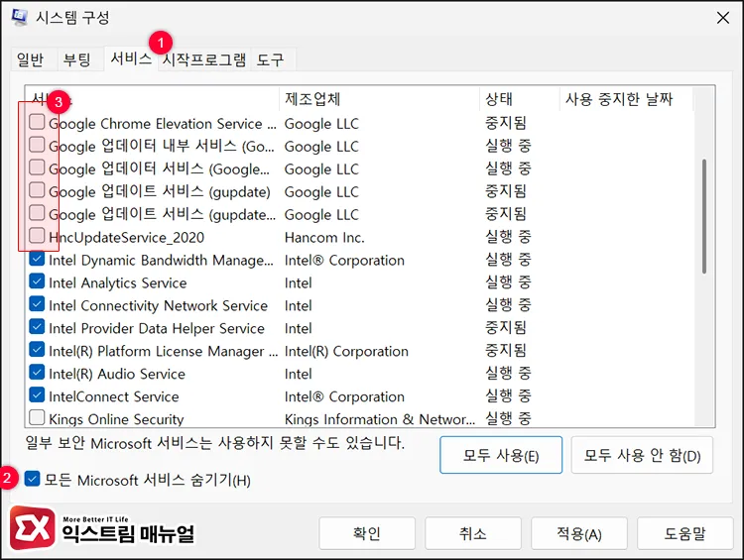Confirm with the 확인 button
744x560 pixels.
click(x=367, y=533)
